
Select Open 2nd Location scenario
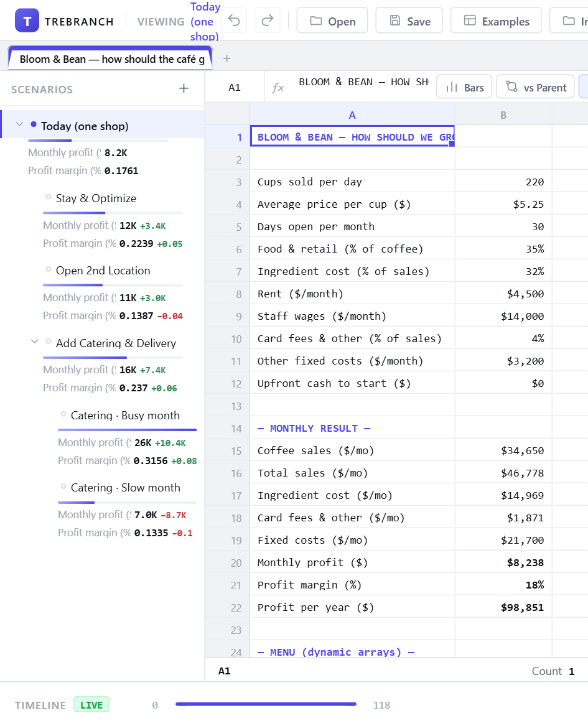pyautogui.click(x=103, y=271)
